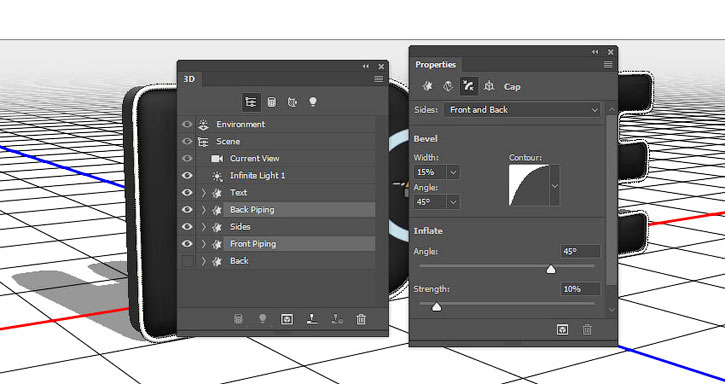Select the Sides mesh row

click(299, 227)
